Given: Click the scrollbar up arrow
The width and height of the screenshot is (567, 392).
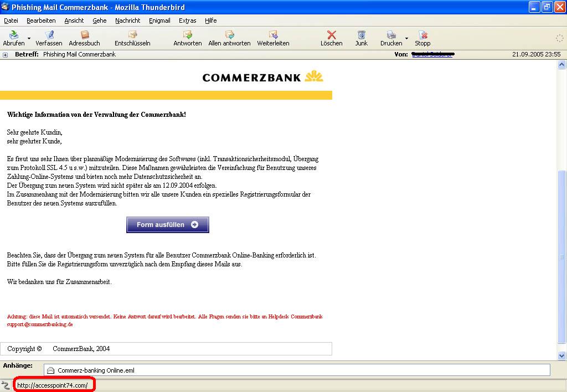Looking at the screenshot, I should pos(561,65).
